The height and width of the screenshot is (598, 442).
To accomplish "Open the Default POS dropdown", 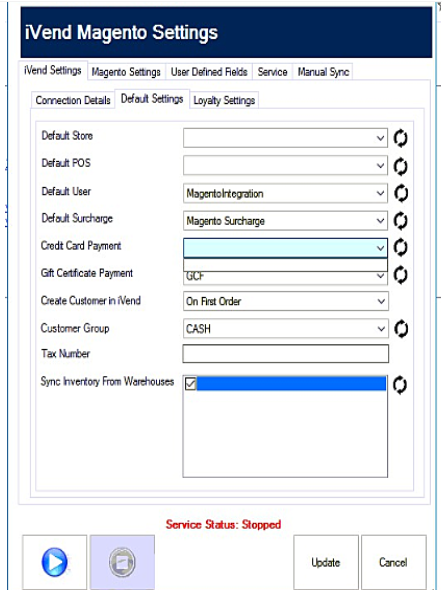I will pos(285,165).
